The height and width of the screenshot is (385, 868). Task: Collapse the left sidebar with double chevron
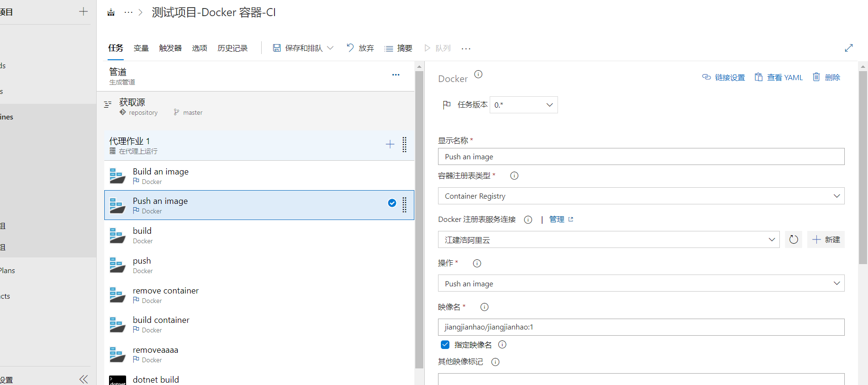pyautogui.click(x=83, y=379)
